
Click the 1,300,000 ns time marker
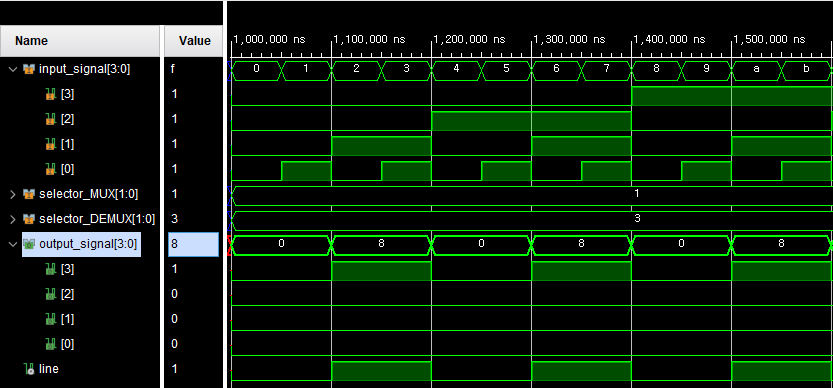pos(568,39)
